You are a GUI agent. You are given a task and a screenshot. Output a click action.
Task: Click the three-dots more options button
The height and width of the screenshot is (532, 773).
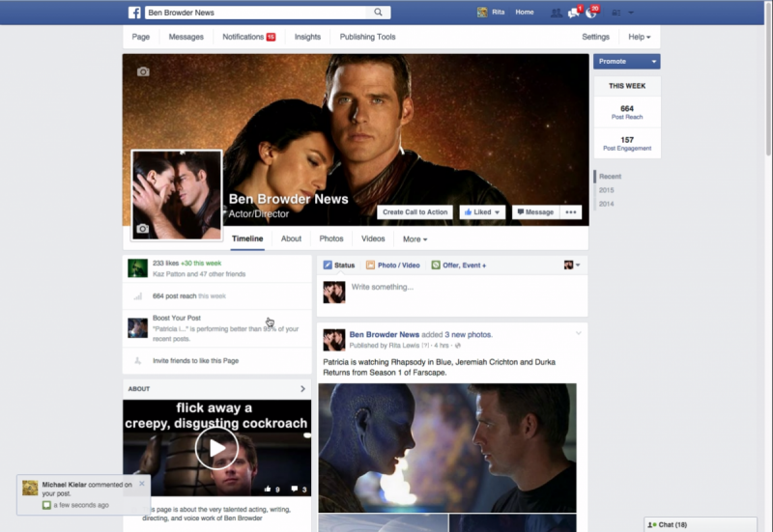(571, 211)
